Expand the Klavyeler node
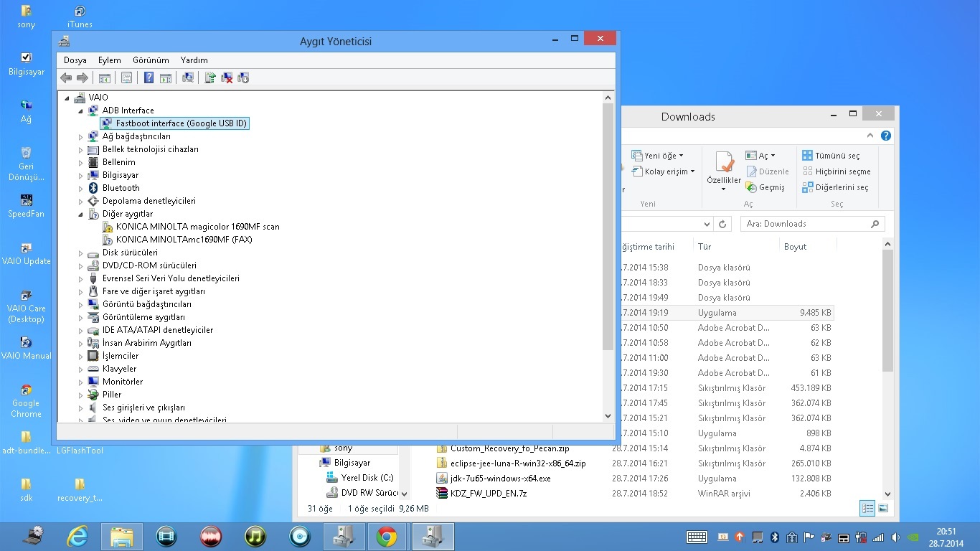The width and height of the screenshot is (980, 551). tap(81, 369)
